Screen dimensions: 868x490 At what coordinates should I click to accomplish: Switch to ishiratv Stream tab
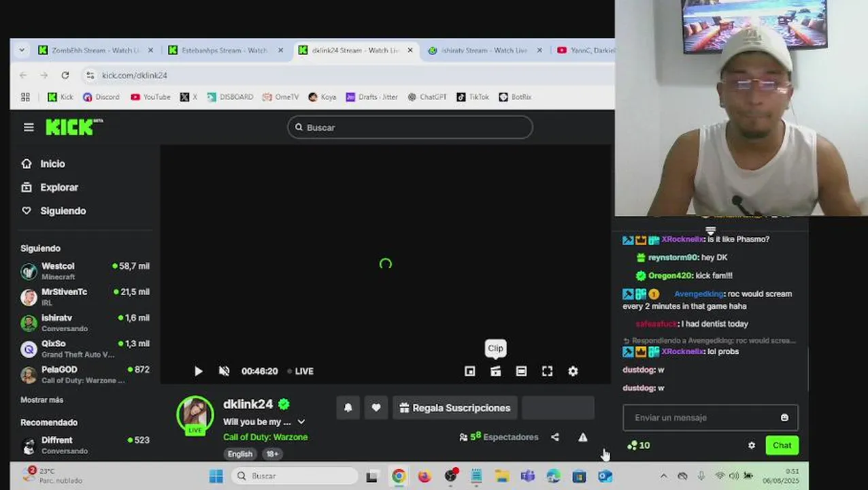[484, 50]
